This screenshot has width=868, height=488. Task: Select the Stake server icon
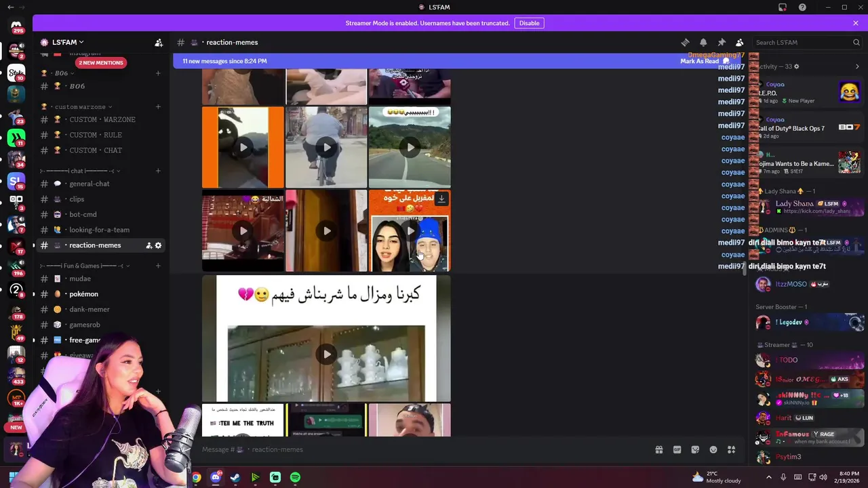16,73
